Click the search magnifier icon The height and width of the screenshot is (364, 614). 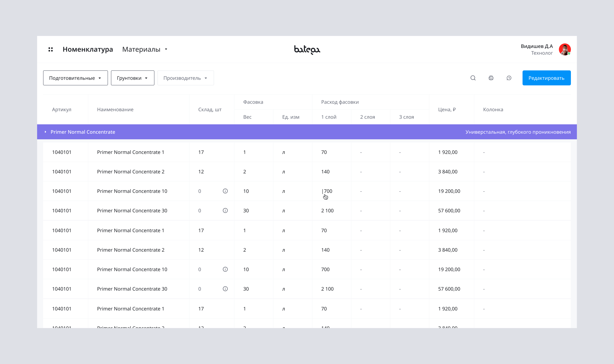pos(473,78)
